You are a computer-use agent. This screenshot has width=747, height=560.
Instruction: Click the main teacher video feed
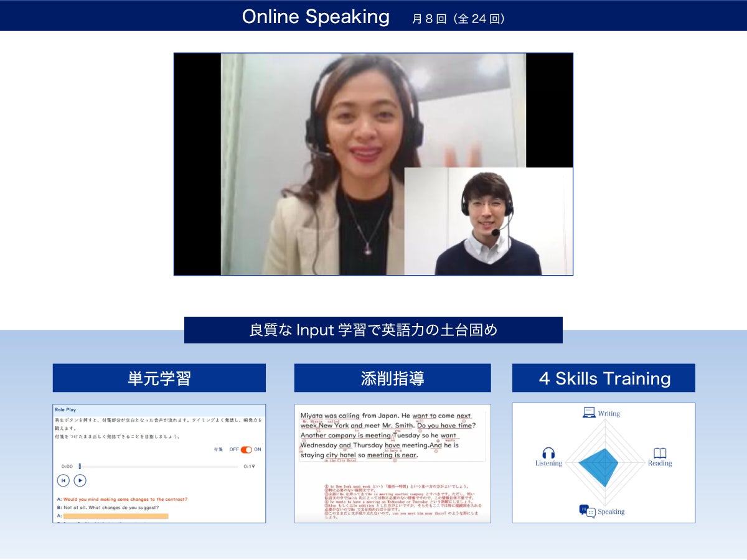tap(374, 164)
